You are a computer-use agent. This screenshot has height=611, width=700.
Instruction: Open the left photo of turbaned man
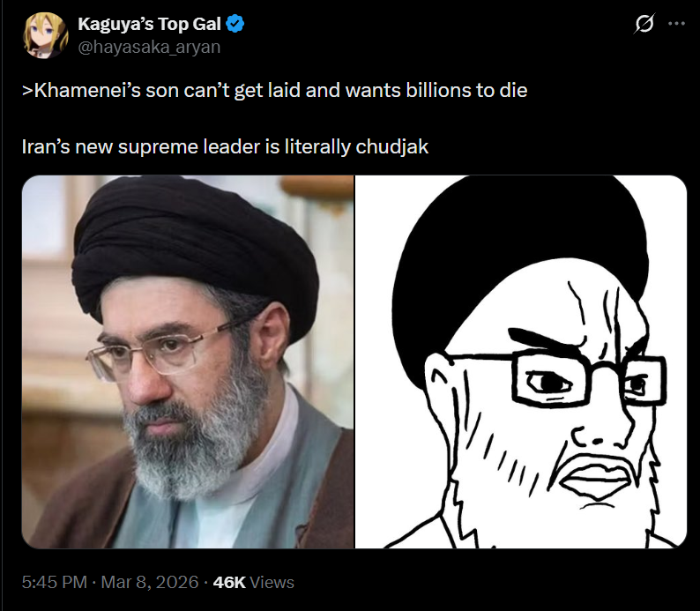point(188,361)
